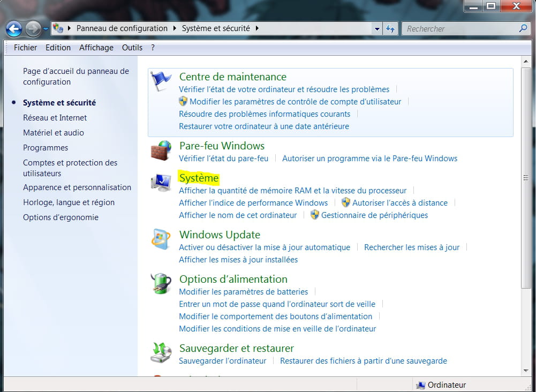The image size is (536, 392).
Task: Open the highlighted Système heading
Action: coord(199,178)
